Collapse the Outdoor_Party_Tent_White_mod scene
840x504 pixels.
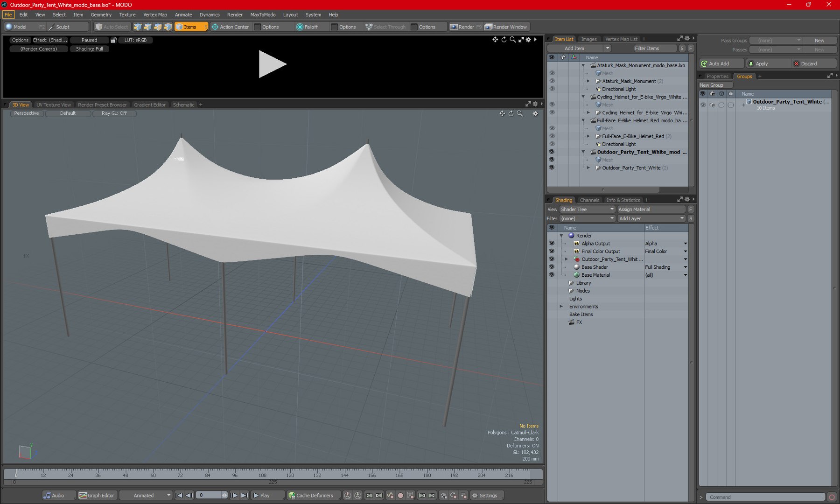(583, 152)
